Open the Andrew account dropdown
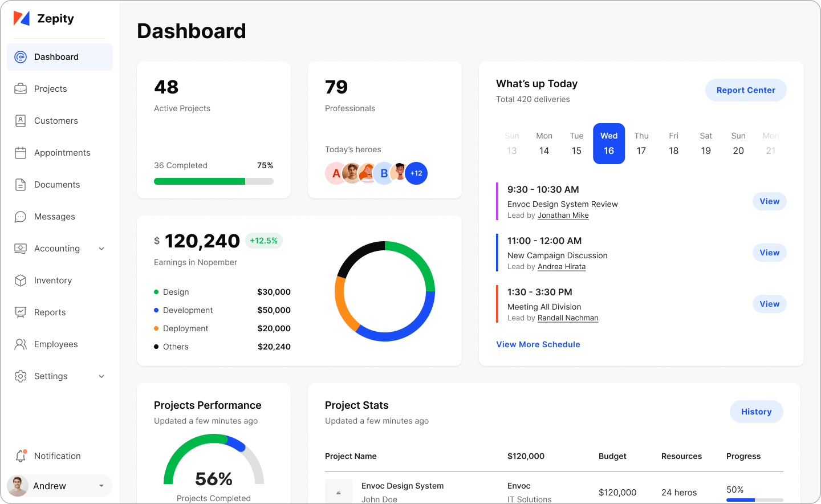821x504 pixels. [x=101, y=486]
